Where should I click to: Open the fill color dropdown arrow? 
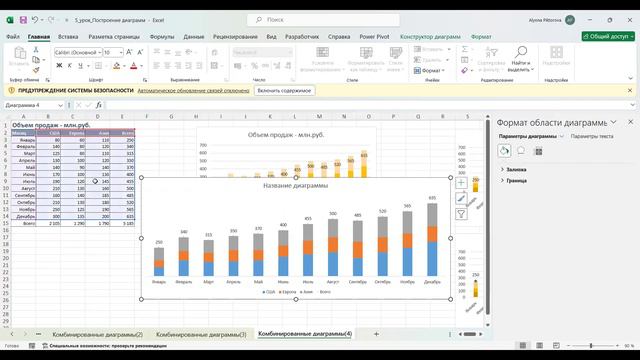coord(124,66)
